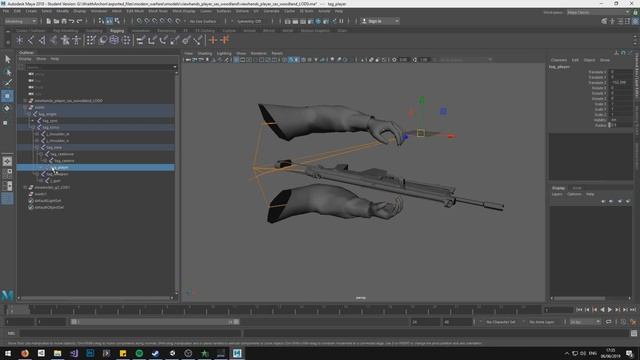Select the tag_camera joint in Outliner
The image size is (640, 360).
[x=64, y=161]
